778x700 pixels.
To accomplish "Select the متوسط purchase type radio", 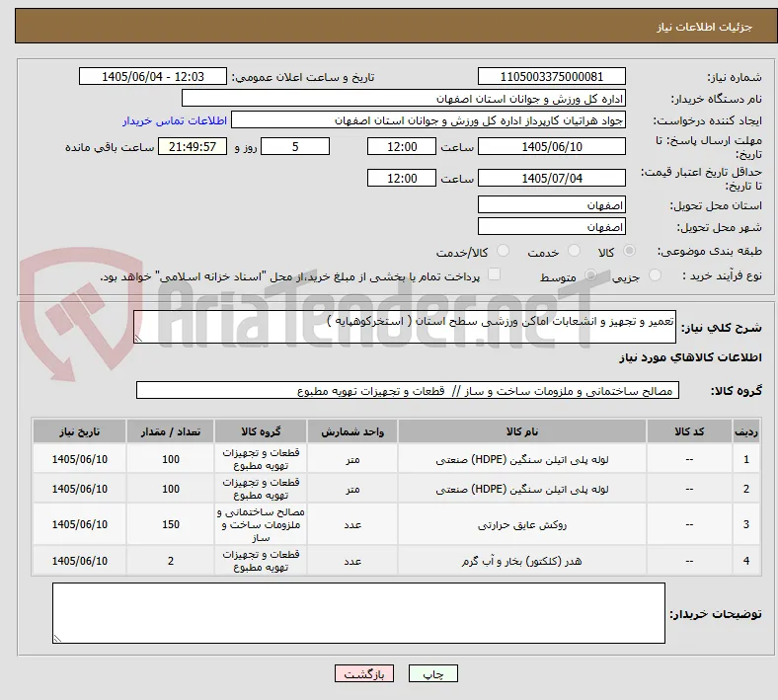I will pyautogui.click(x=590, y=275).
